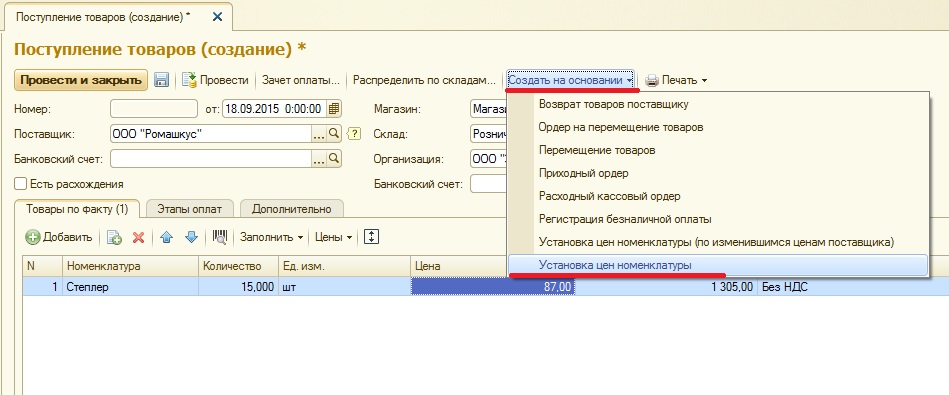Click the copy row icon in table toolbar

pyautogui.click(x=114, y=238)
